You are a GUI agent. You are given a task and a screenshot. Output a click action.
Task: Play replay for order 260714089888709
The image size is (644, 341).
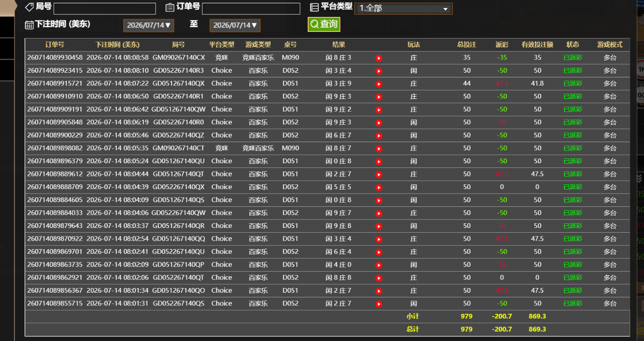379,187
